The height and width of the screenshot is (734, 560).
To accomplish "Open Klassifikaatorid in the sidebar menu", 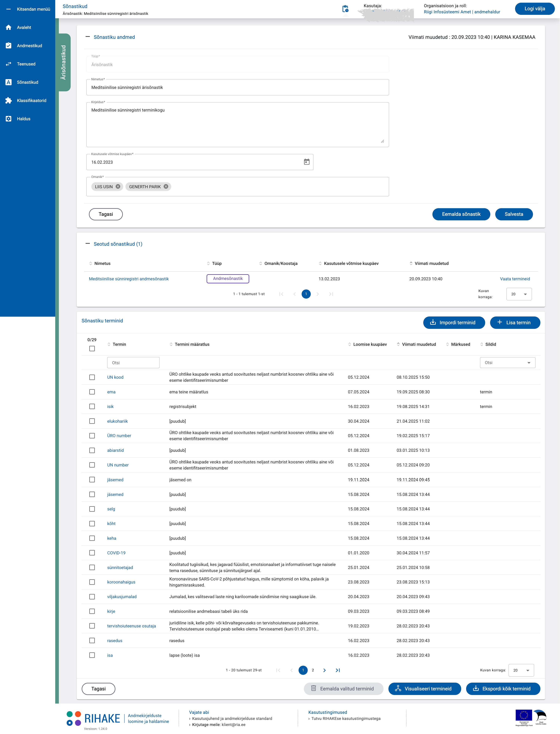I will click(31, 100).
